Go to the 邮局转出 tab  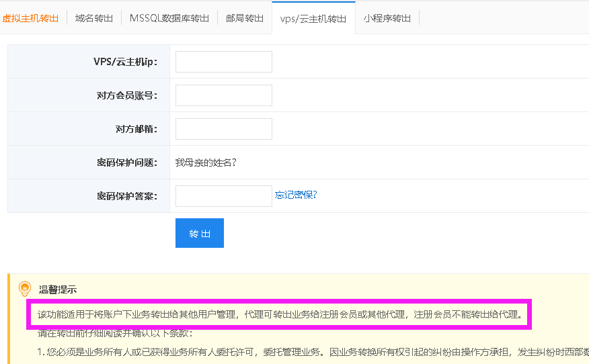(x=245, y=18)
